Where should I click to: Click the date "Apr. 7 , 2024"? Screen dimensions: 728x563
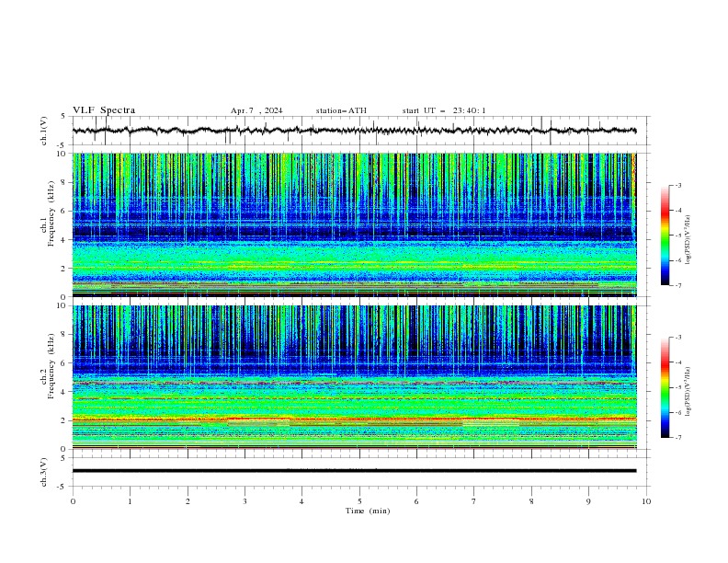tap(256, 110)
